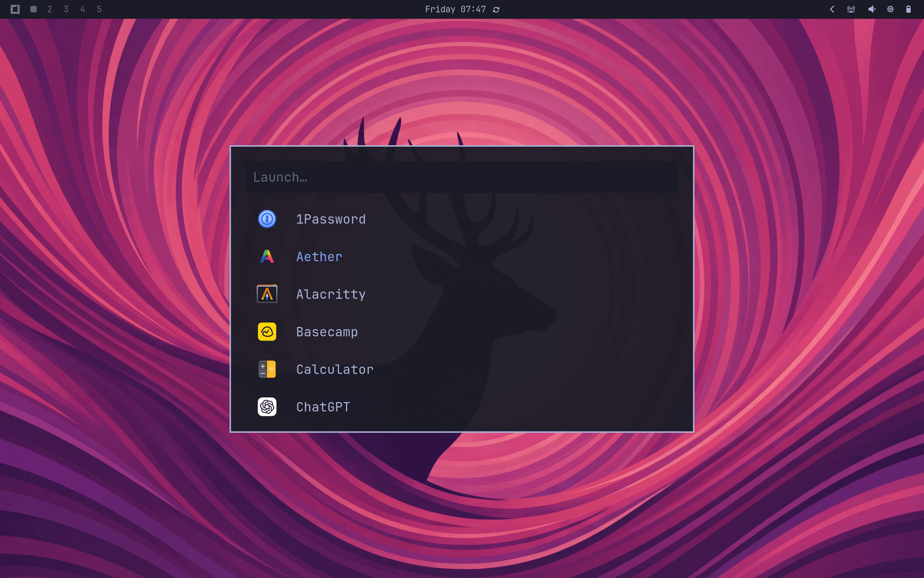Open the network status icon
The width and height of the screenshot is (924, 578).
(x=851, y=9)
